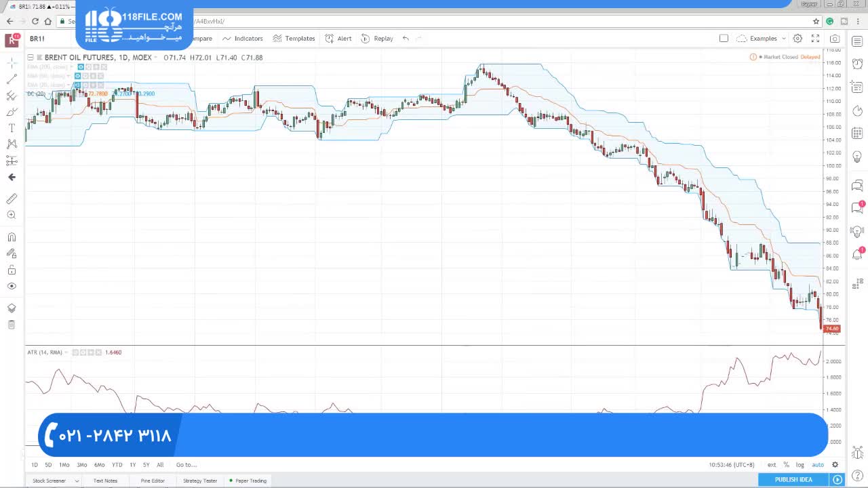Create a new Alert

(338, 39)
